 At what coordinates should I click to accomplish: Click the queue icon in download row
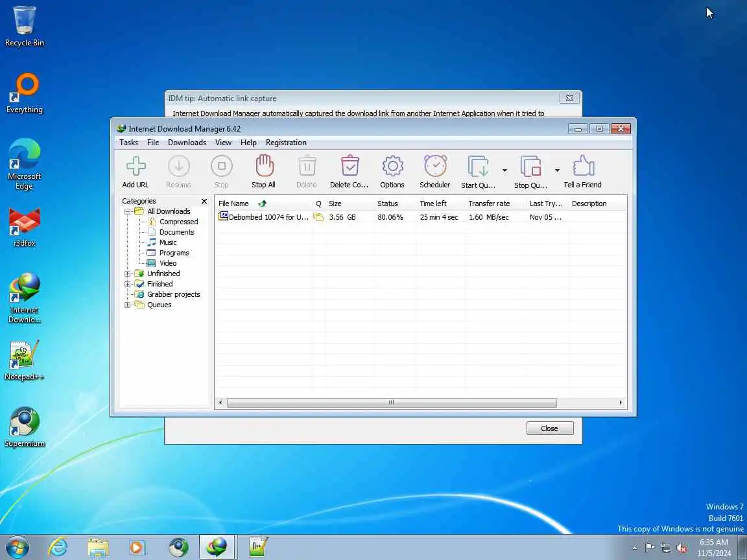[x=318, y=217]
